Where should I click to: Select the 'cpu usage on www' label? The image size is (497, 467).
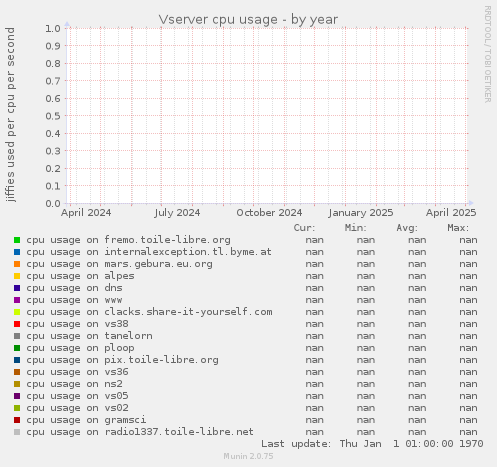(74, 300)
